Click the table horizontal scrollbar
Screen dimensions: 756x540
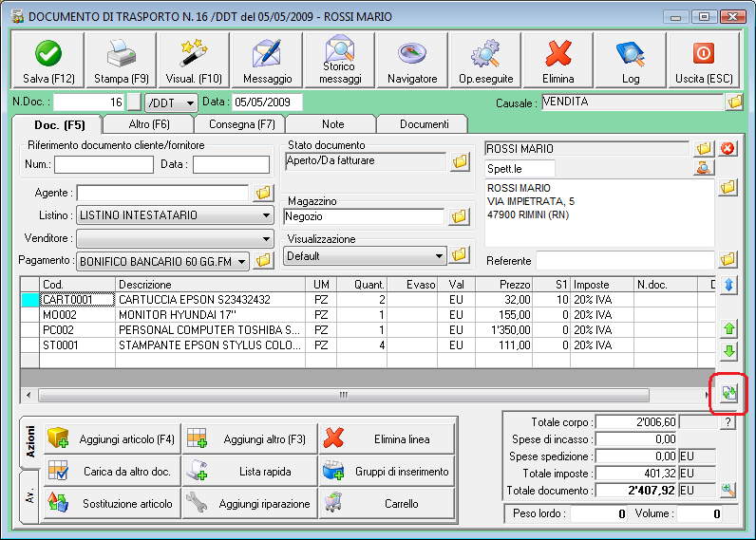(342, 394)
